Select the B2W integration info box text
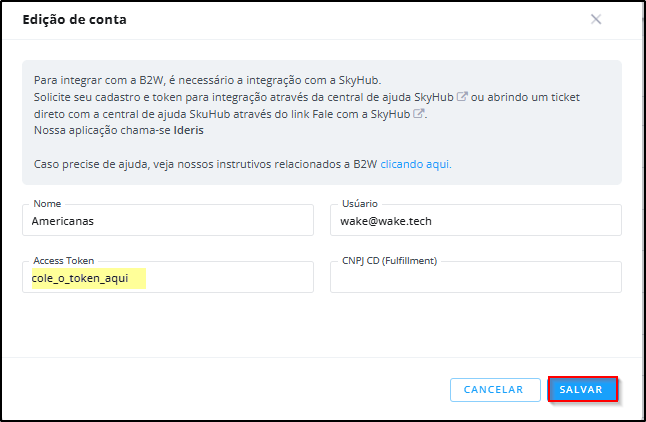 [322, 122]
